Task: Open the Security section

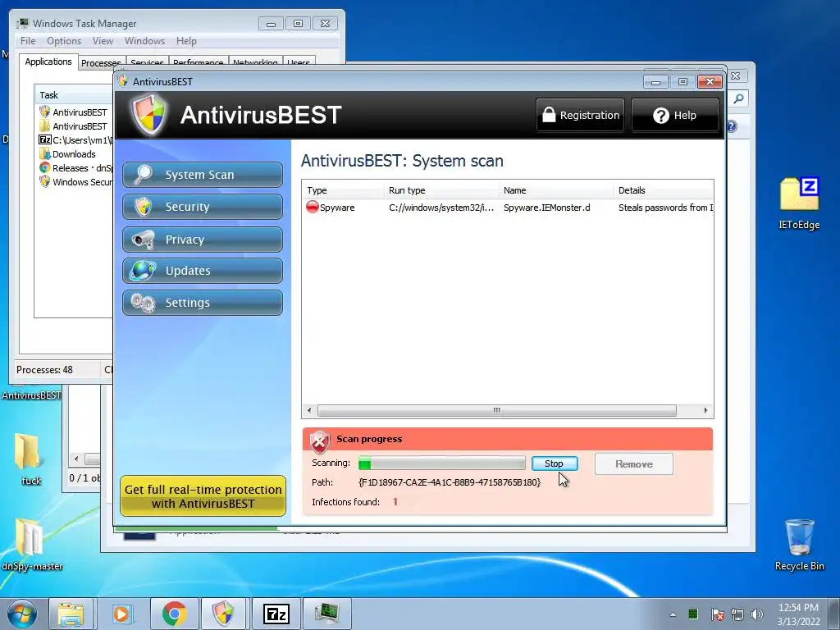Action: (203, 207)
